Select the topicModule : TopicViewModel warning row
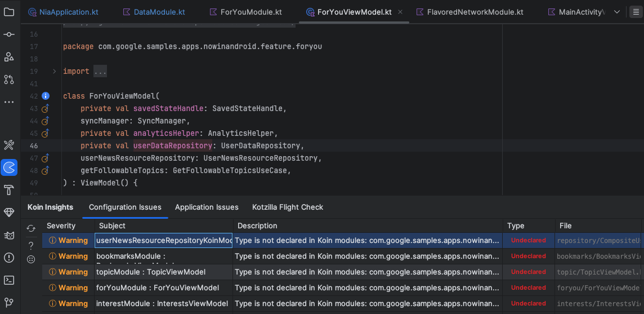This screenshot has height=314, width=644. [151, 272]
